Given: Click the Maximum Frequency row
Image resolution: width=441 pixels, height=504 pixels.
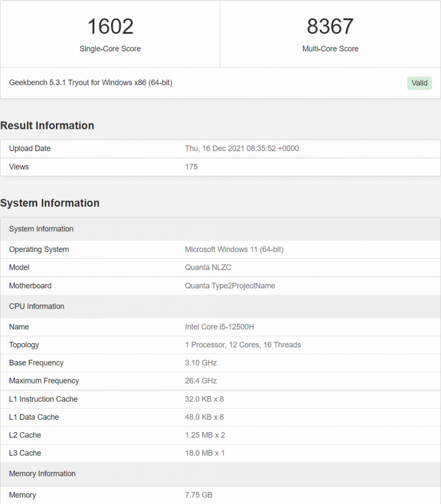Looking at the screenshot, I should pyautogui.click(x=43, y=380).
